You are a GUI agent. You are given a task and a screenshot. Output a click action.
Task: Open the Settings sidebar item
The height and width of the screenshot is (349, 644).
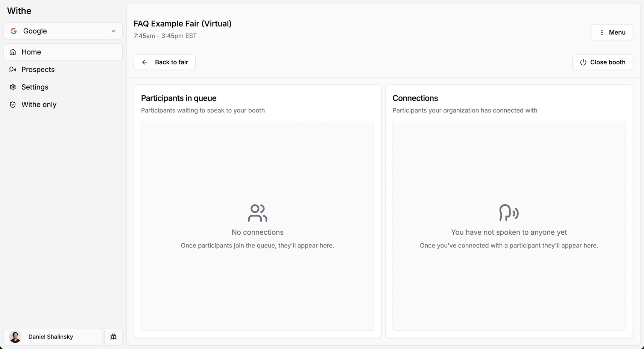pyautogui.click(x=63, y=87)
